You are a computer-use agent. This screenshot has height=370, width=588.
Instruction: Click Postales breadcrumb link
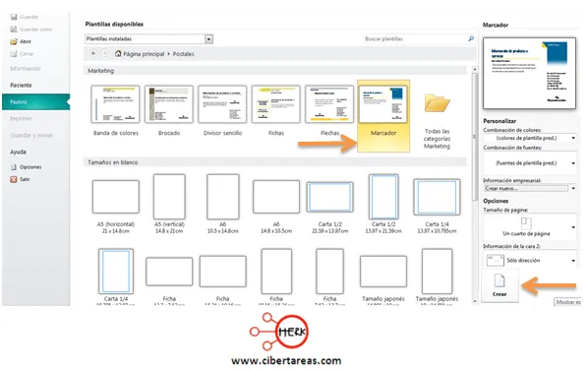[183, 54]
